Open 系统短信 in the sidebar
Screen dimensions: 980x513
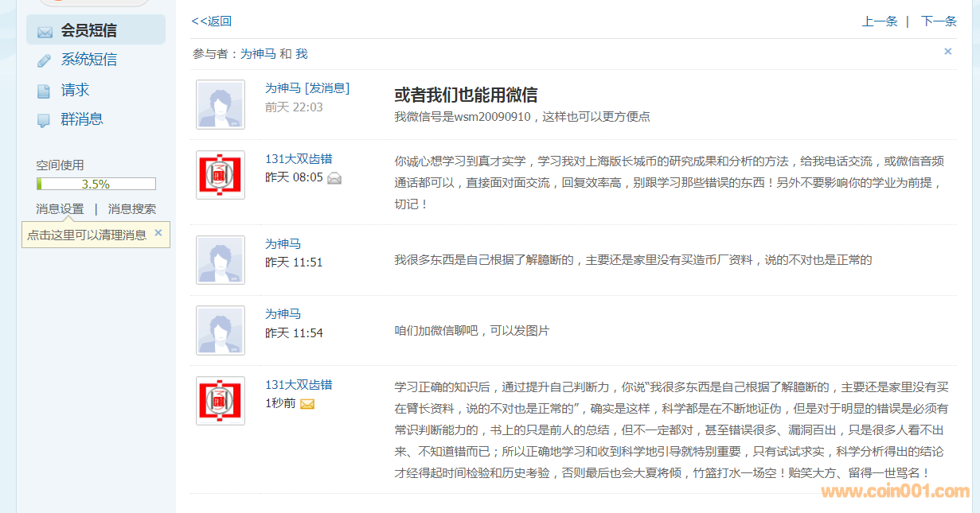tap(88, 60)
